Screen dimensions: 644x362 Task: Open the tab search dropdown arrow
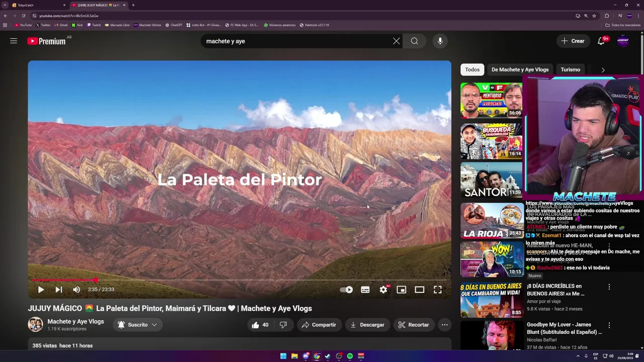pos(5,5)
